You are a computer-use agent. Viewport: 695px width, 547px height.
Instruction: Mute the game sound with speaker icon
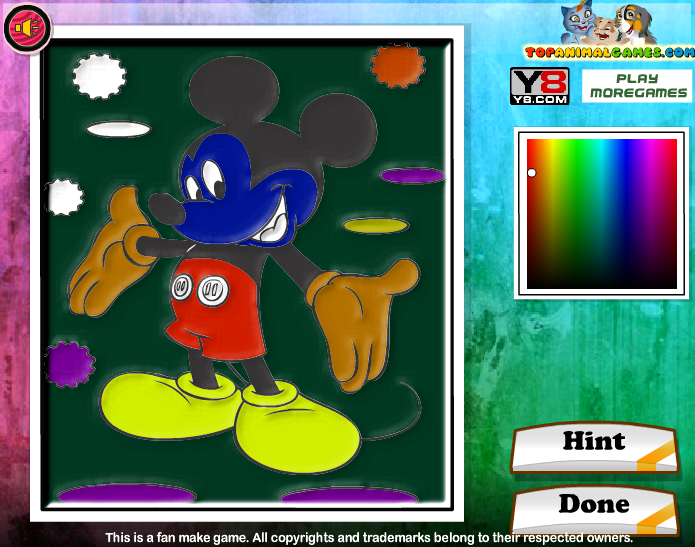tap(27, 28)
